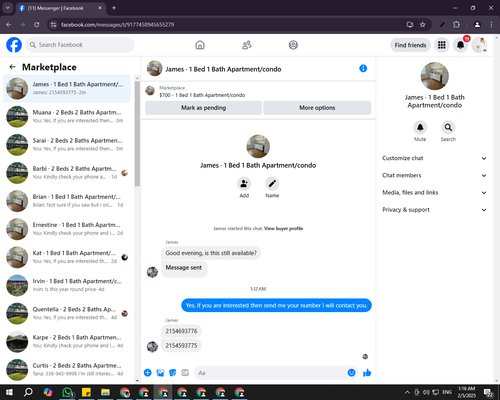This screenshot has width=500, height=400.
Task: Click the message 2154693776
Action: click(181, 331)
